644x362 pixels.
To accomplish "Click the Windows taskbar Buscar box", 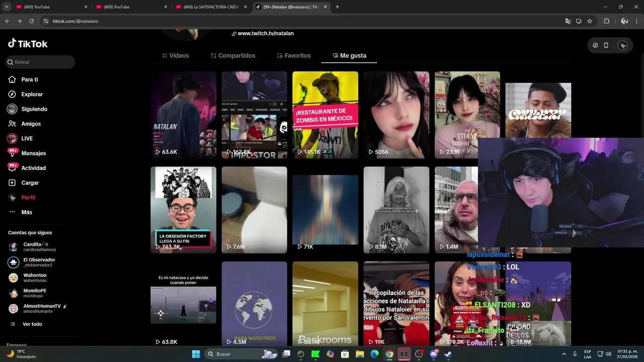I will pos(240,354).
